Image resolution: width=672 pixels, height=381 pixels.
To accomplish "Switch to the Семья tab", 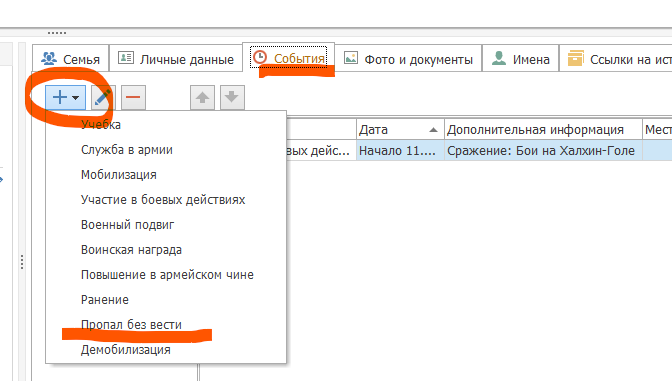I will coord(71,58).
